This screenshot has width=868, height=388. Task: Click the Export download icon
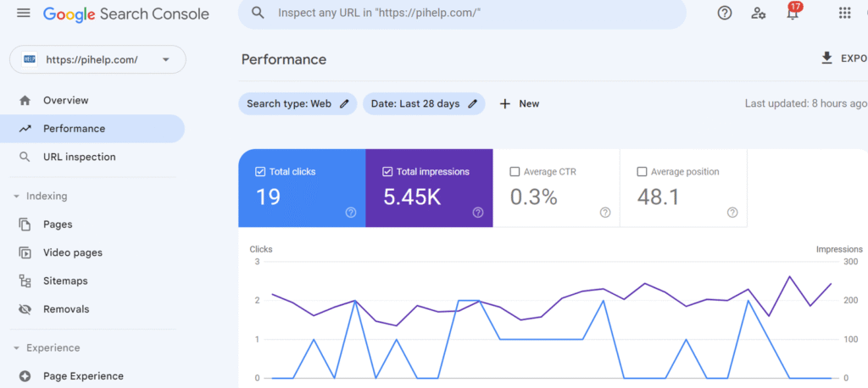click(x=827, y=58)
